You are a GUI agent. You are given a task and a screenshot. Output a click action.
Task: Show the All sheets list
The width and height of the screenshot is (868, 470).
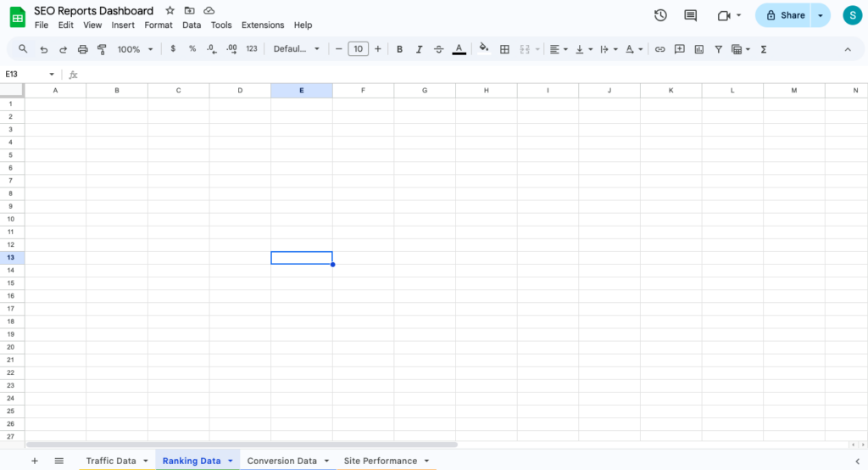pyautogui.click(x=59, y=461)
